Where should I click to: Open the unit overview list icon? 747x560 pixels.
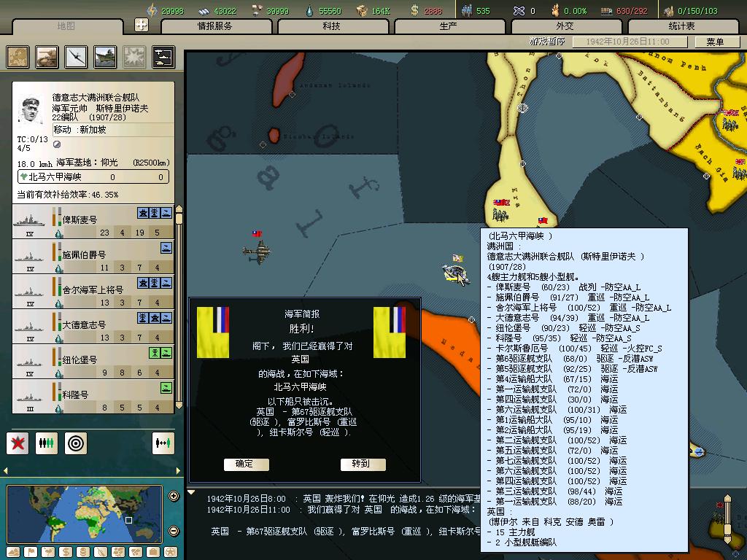click(163, 57)
